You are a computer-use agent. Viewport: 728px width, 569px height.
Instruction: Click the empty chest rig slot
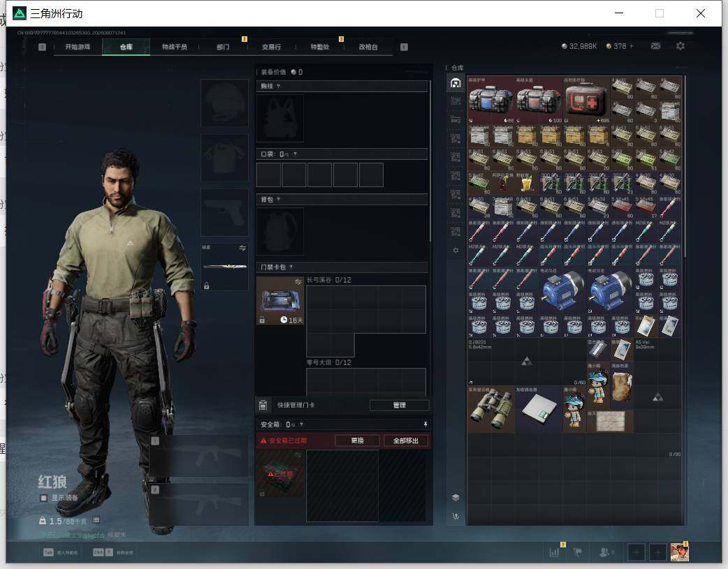280,118
